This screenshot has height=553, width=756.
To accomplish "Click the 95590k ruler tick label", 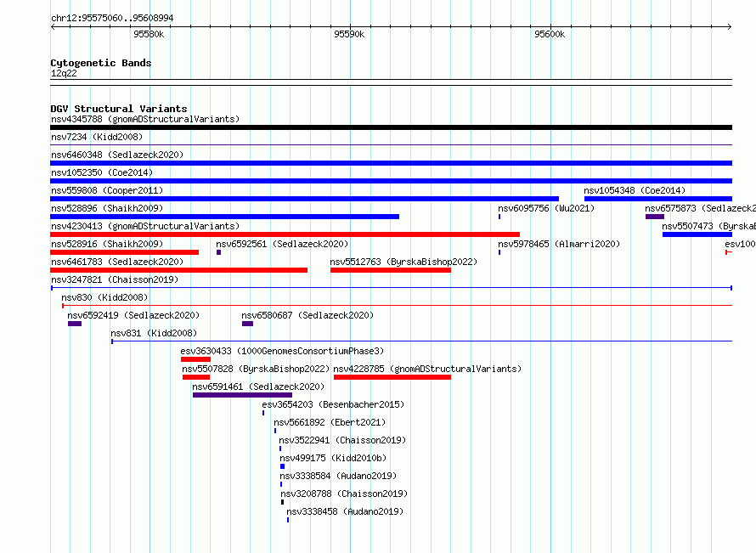I will [x=349, y=34].
